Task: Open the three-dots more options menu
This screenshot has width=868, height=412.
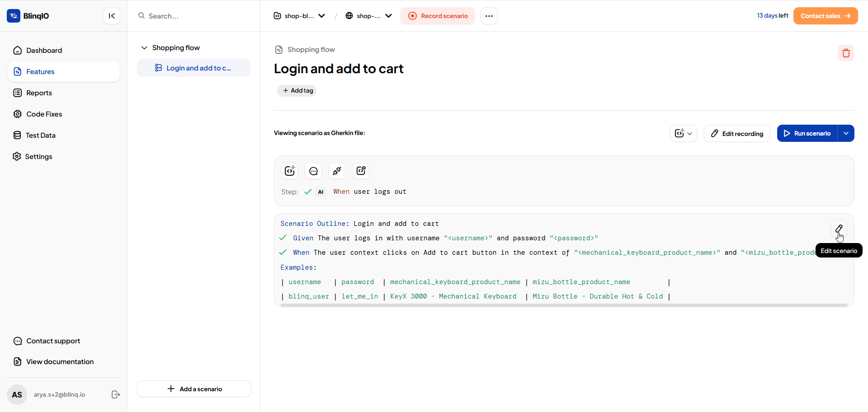Action: coord(489,16)
